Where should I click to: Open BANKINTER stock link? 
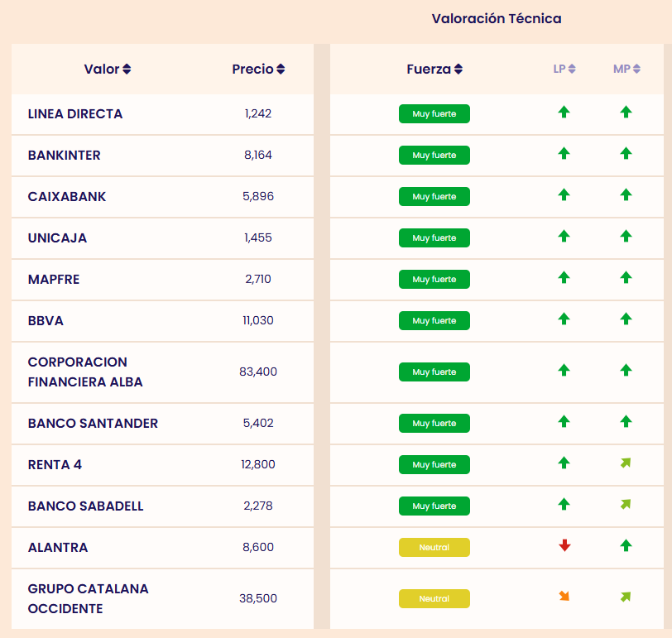click(x=65, y=156)
